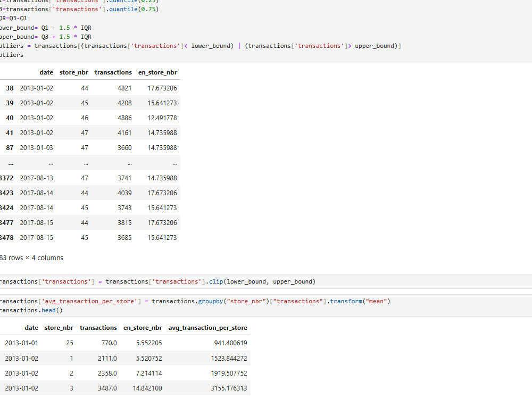Click the date 2017-08-13
Viewport: 532px width, 399px height.
[37, 178]
